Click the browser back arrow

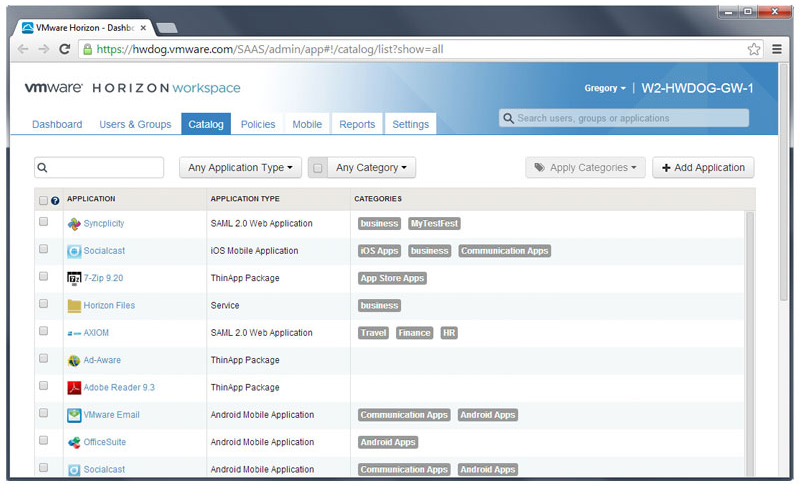pos(23,49)
